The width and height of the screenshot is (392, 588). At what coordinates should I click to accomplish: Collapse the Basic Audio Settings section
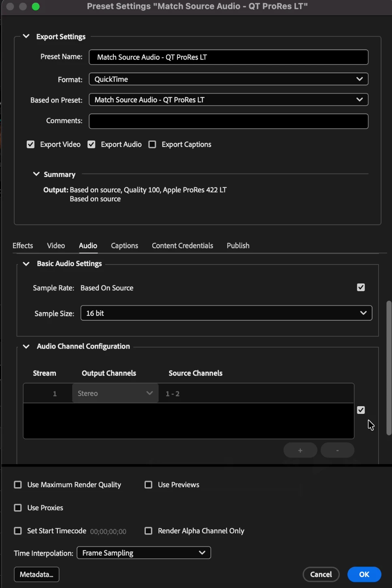[26, 264]
